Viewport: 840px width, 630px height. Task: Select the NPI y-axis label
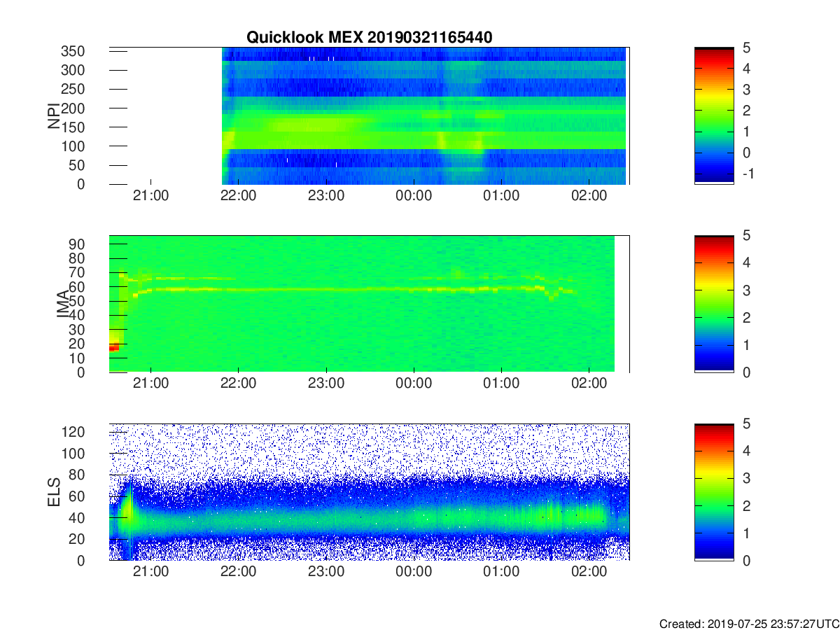54,115
